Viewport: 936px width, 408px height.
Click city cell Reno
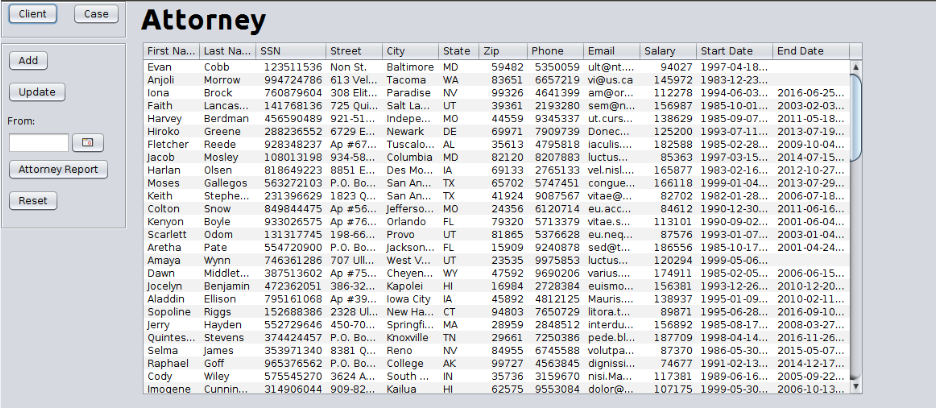[398, 351]
